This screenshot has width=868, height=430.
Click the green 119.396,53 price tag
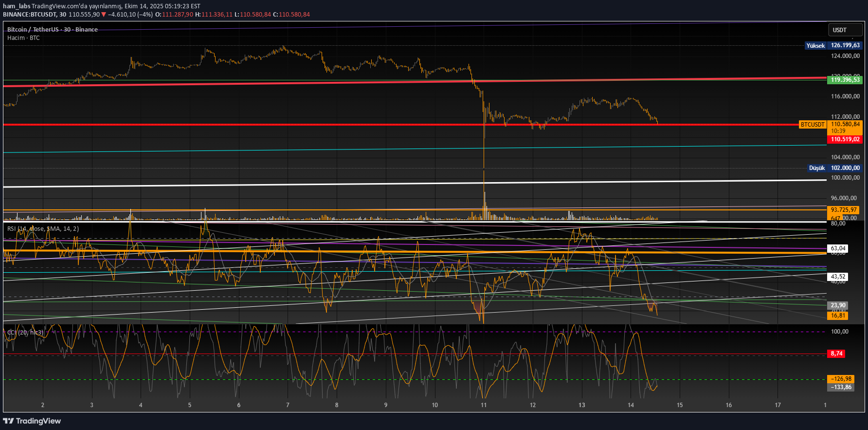pyautogui.click(x=845, y=80)
